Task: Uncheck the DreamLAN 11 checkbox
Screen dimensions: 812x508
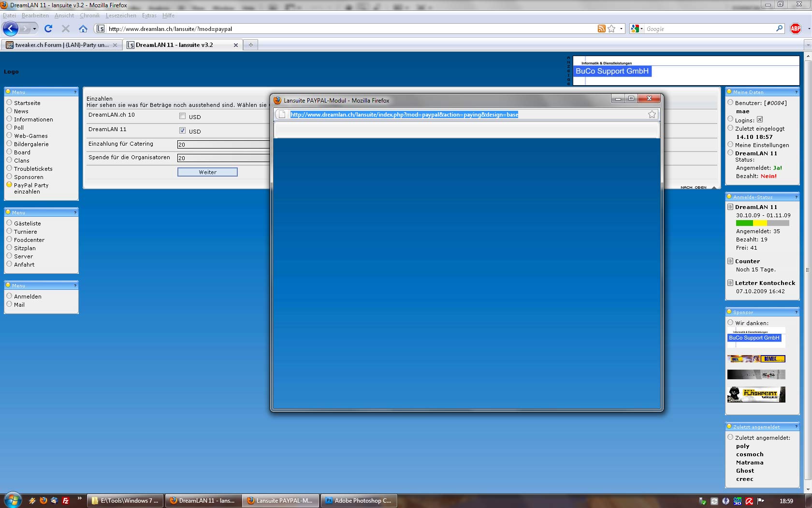Action: [x=182, y=131]
